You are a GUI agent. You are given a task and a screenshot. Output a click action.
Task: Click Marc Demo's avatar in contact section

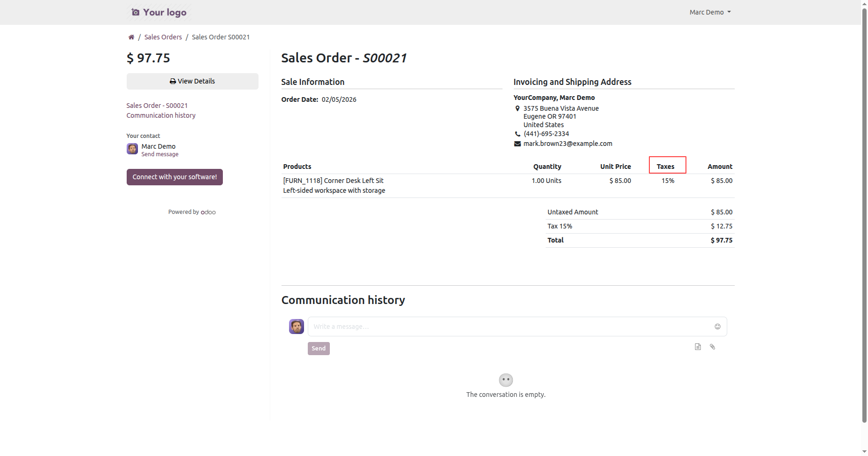pos(132,149)
